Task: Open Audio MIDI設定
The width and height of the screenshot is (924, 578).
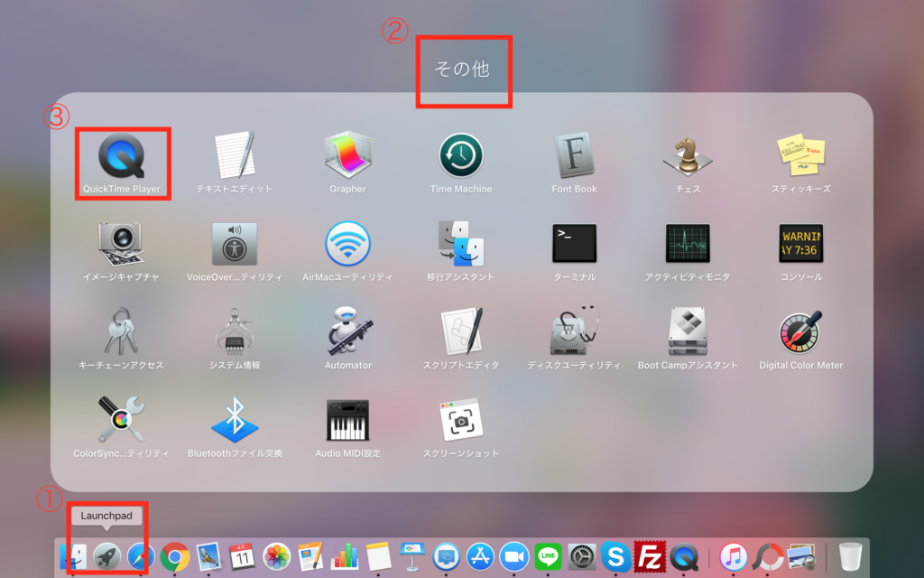Action: coord(347,420)
